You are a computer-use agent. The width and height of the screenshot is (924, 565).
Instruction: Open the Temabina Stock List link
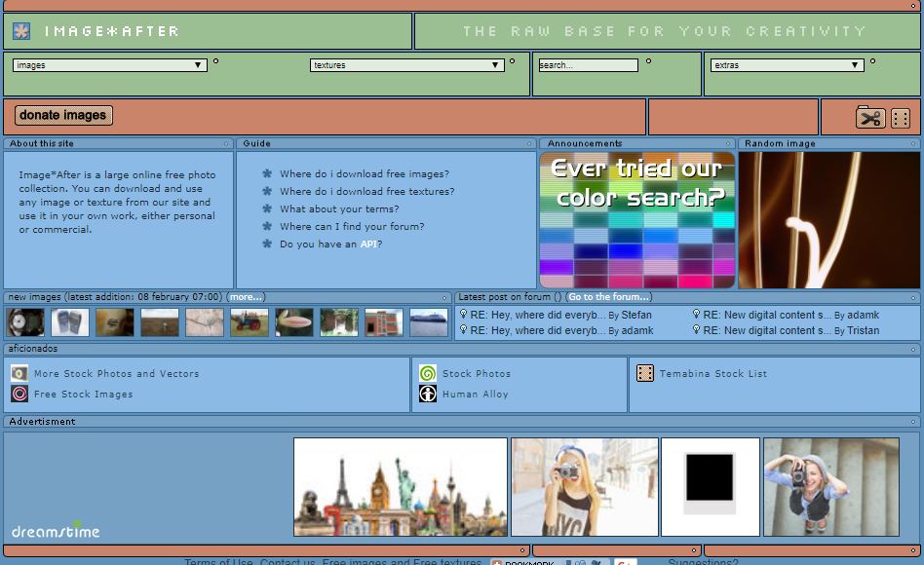[713, 373]
